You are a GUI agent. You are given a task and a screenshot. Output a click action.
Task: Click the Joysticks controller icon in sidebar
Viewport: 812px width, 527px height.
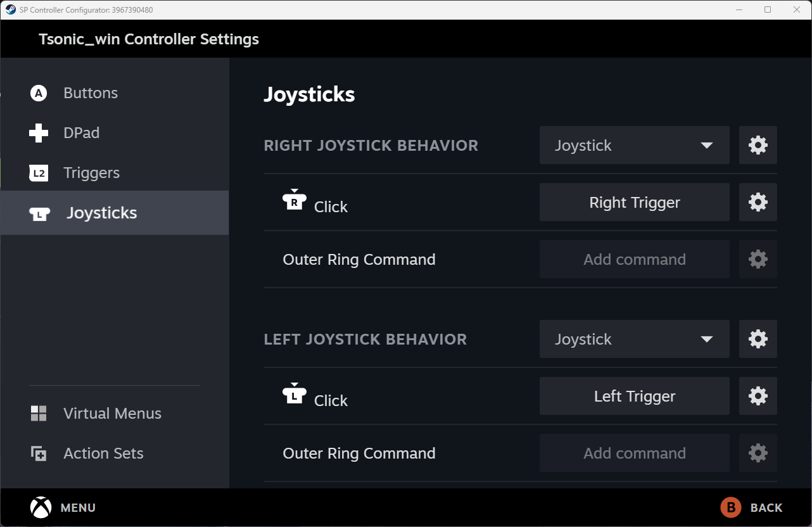(38, 213)
